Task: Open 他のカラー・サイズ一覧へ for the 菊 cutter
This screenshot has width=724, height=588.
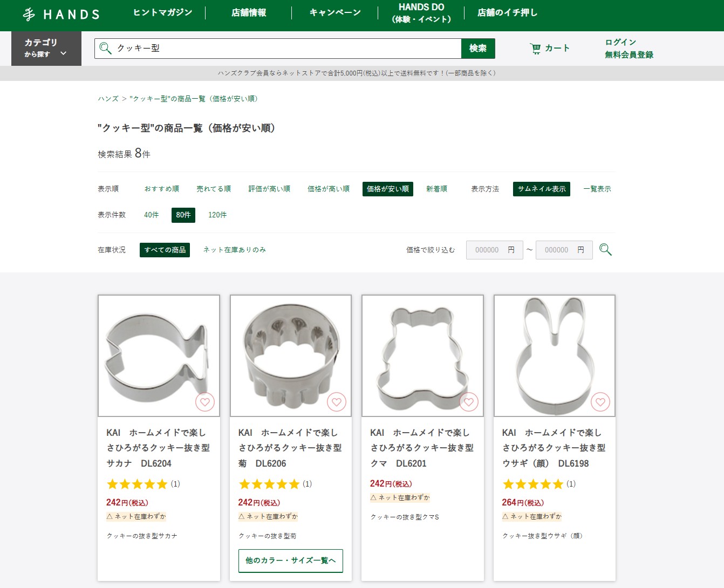Action: [290, 560]
